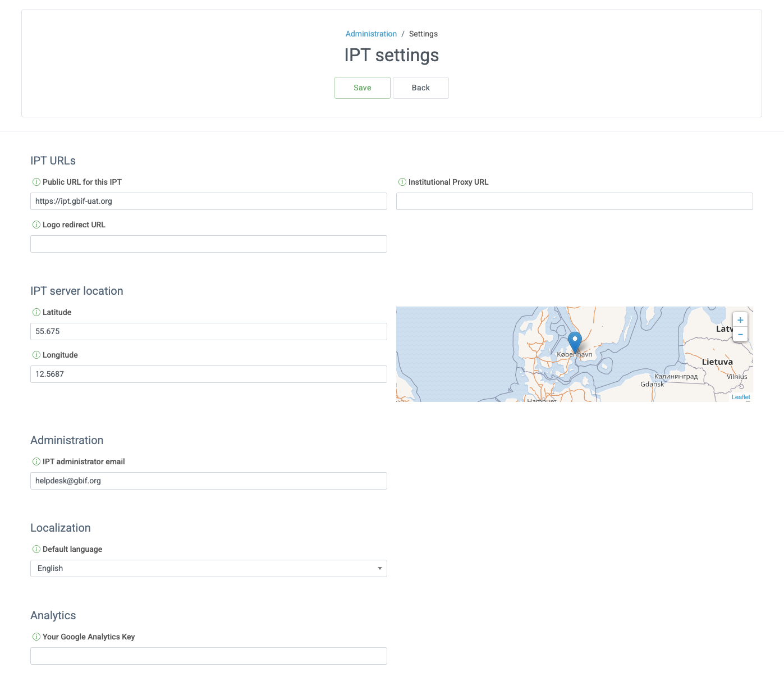This screenshot has width=784, height=681.
Task: Open the Default language dropdown
Action: point(208,568)
